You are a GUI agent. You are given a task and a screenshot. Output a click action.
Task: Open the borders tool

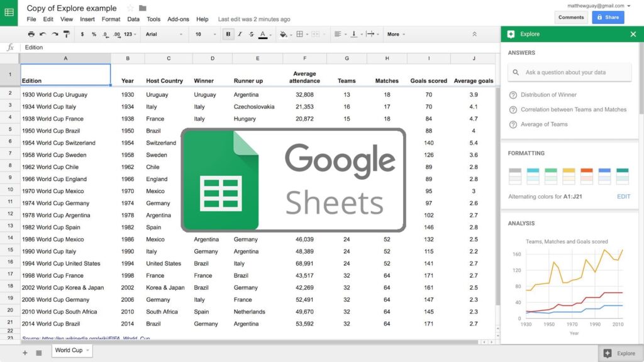tap(299, 34)
